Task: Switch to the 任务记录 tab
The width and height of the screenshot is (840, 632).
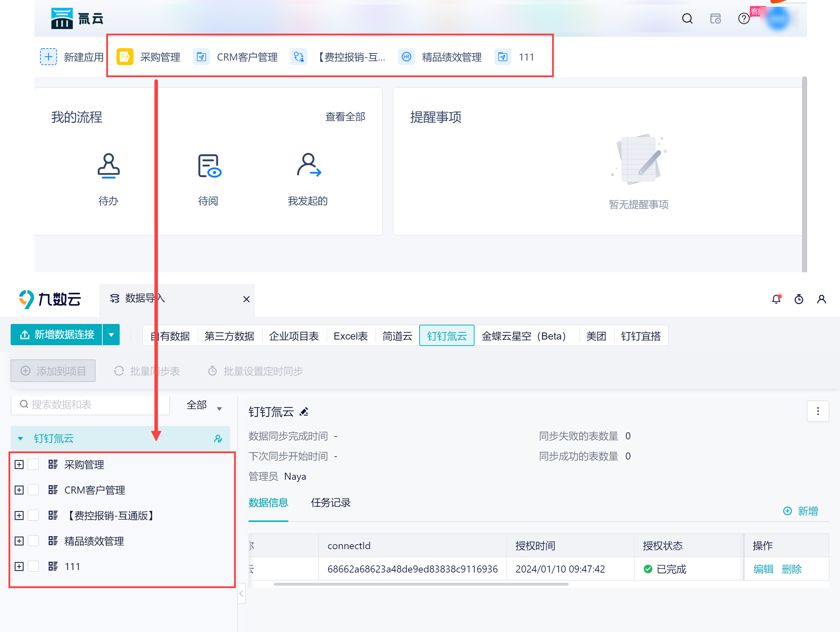Action: point(330,502)
